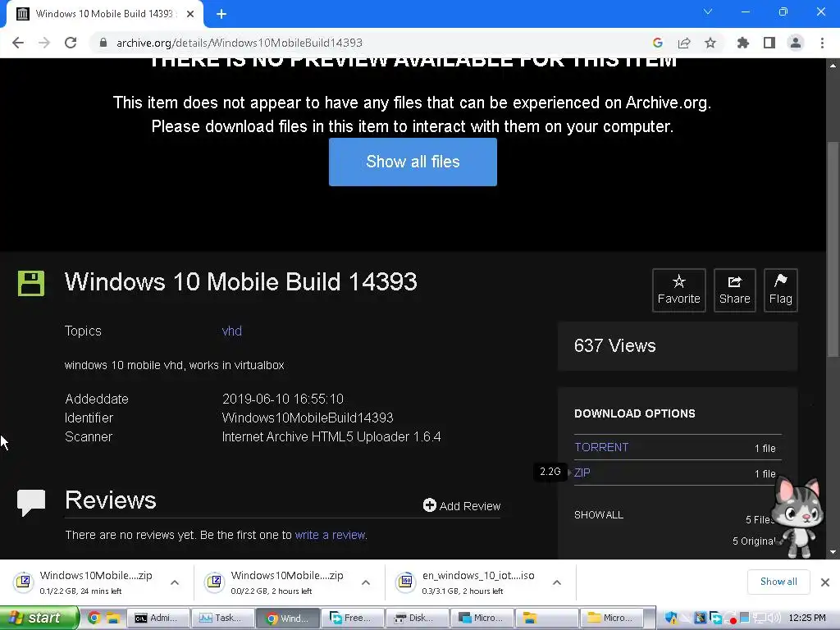840x630 pixels.
Task: Follow the write a review link
Action: coord(330,535)
